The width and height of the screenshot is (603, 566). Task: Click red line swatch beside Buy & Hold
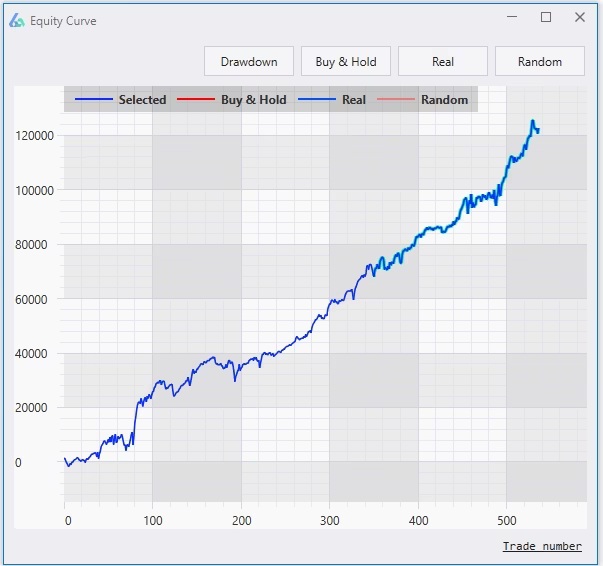click(196, 100)
